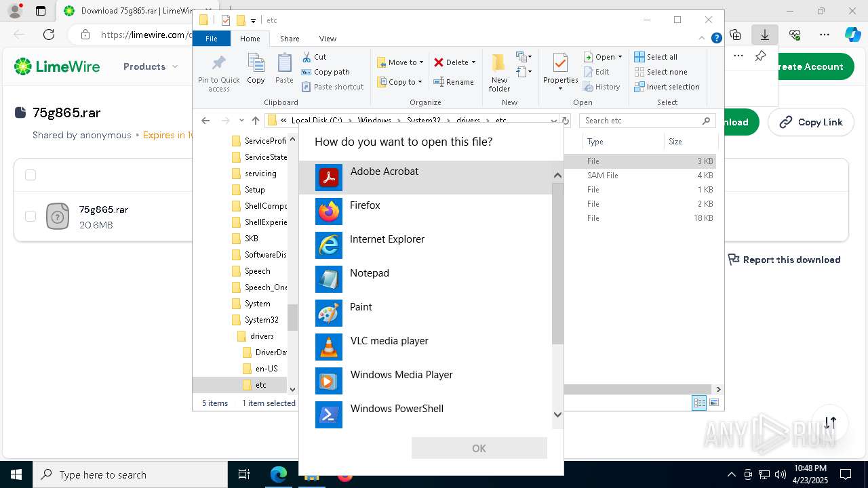Screen dimensions: 868x488
Task: Click the Paste ribbon icon
Action: point(284,69)
